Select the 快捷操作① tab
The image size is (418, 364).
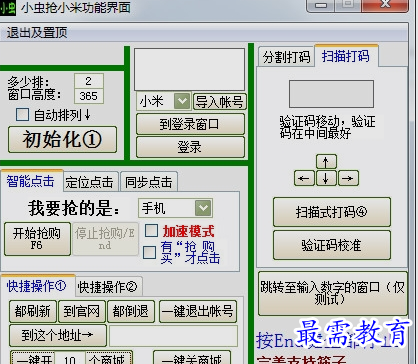pyautogui.click(x=37, y=286)
